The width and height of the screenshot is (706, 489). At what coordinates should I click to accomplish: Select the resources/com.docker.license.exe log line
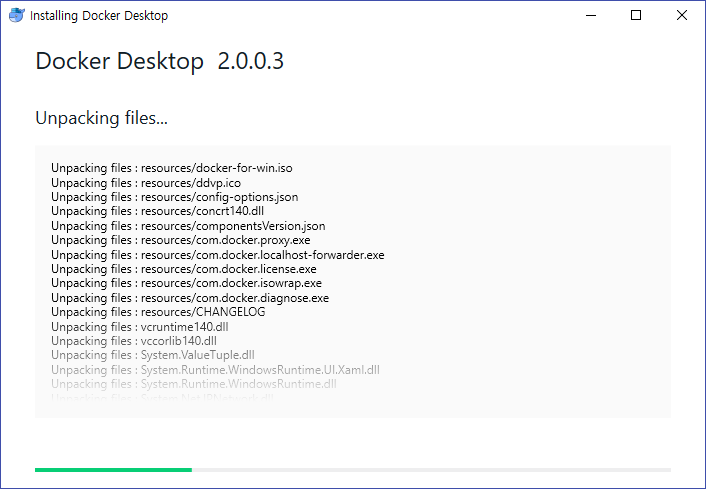click(184, 269)
